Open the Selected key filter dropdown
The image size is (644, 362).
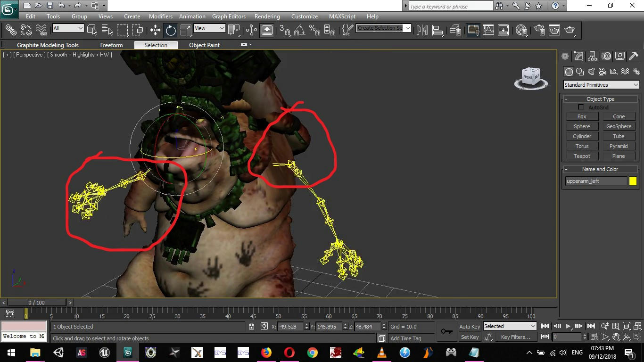coord(510,326)
